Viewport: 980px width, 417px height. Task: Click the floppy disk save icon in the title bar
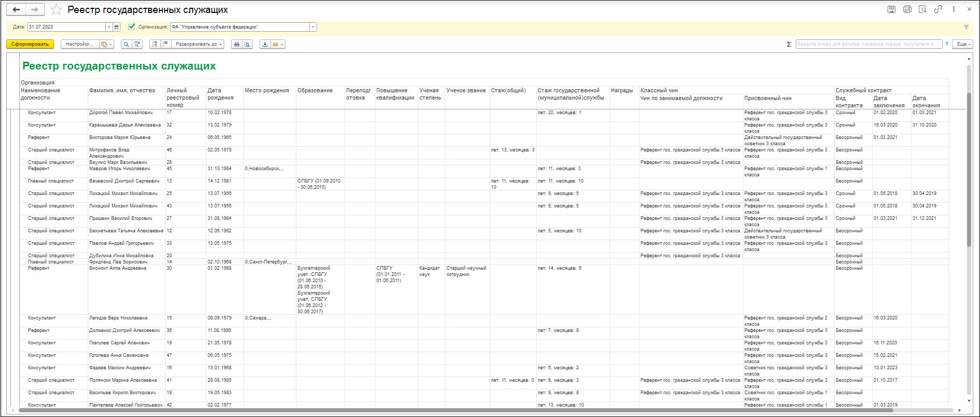pyautogui.click(x=891, y=9)
